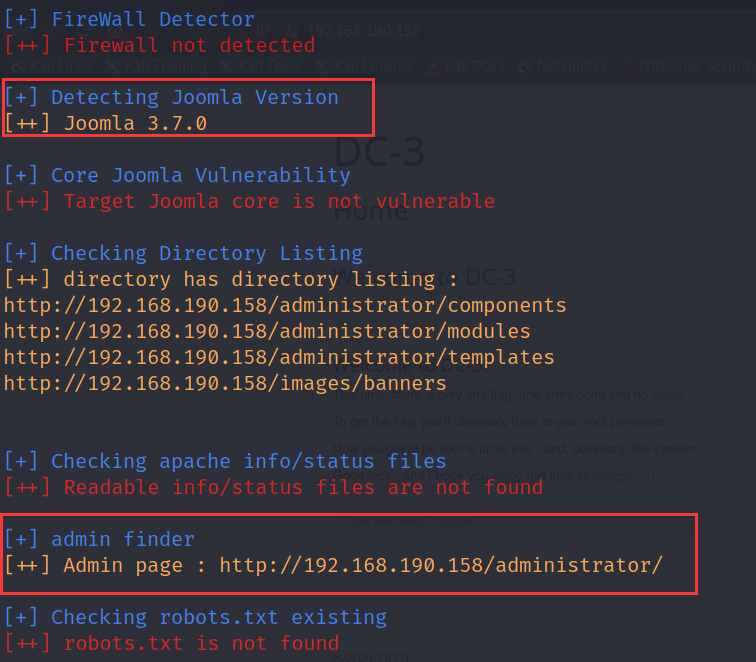This screenshot has width=756, height=662.
Task: Open the Offensive Security bookmark in background browser
Action: click(x=688, y=66)
